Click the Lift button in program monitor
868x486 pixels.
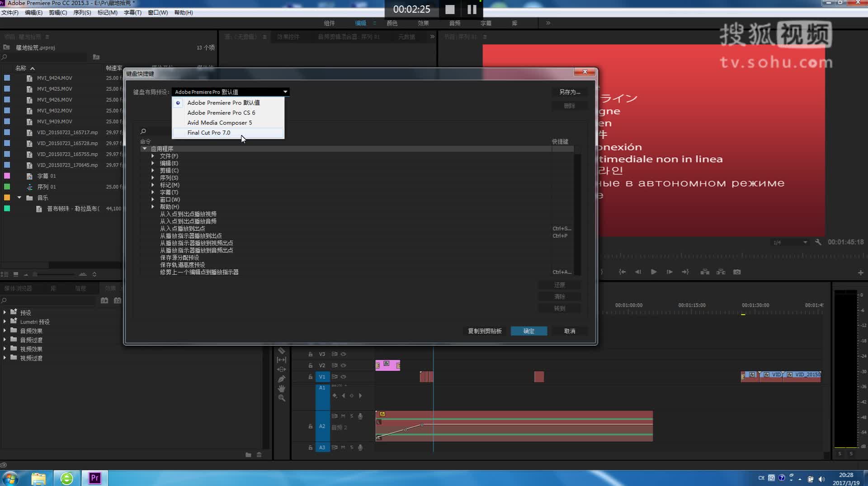[x=705, y=272]
